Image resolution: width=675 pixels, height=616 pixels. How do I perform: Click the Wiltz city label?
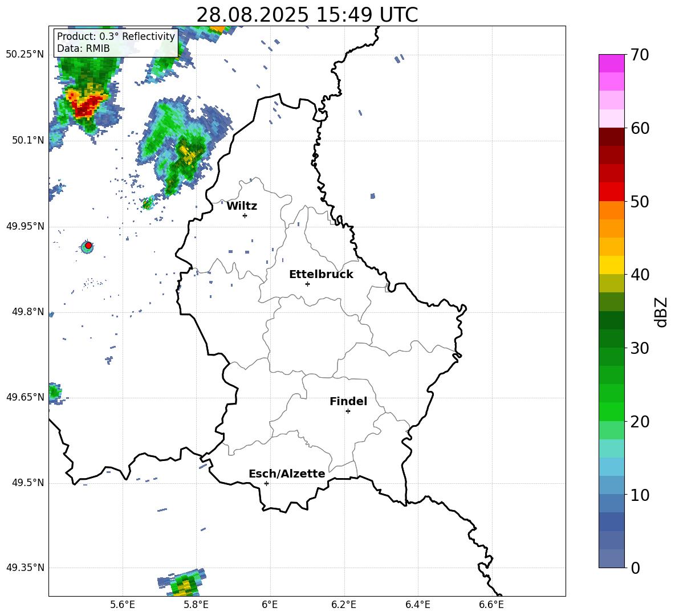tap(242, 206)
